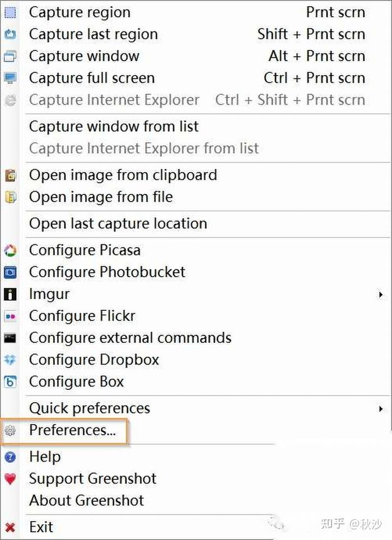Click the Dropbox icon
The image size is (392, 540).
coord(10,360)
